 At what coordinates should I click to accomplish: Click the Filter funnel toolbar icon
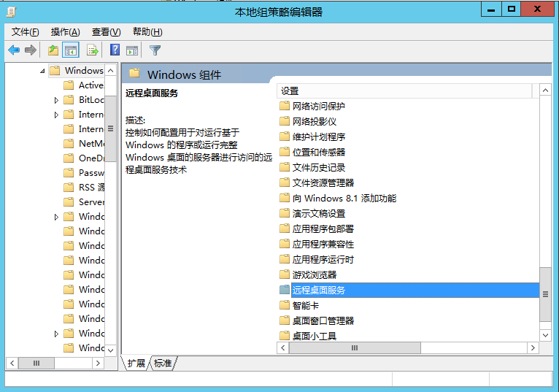click(155, 50)
